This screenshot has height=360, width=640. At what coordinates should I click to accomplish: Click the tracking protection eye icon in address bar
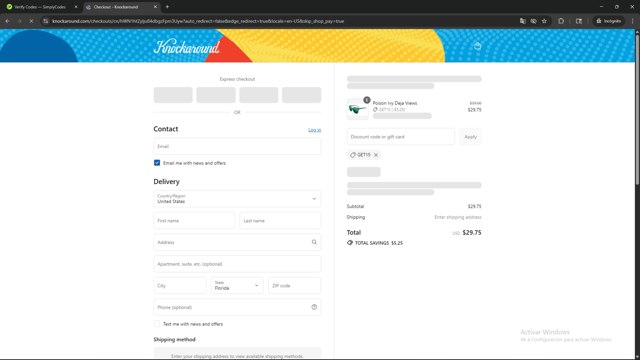point(533,21)
